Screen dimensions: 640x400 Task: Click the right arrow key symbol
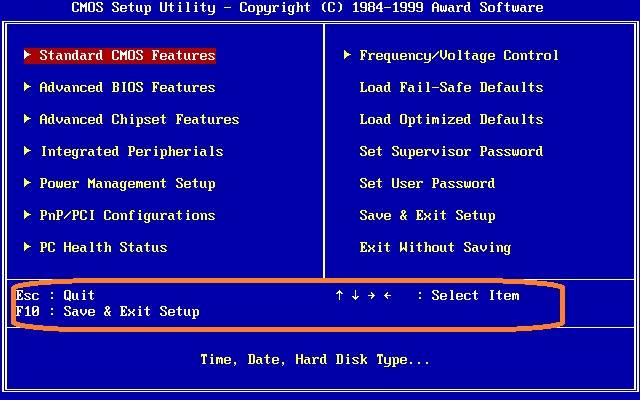click(x=371, y=295)
